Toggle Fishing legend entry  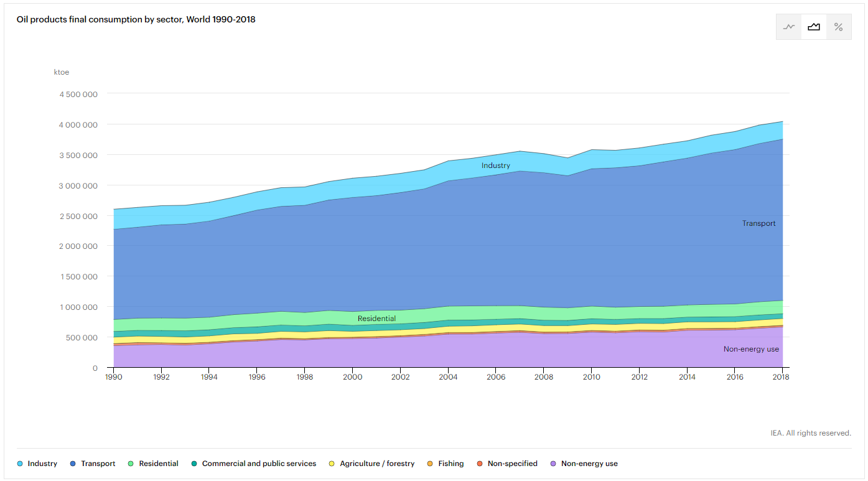tap(446, 464)
